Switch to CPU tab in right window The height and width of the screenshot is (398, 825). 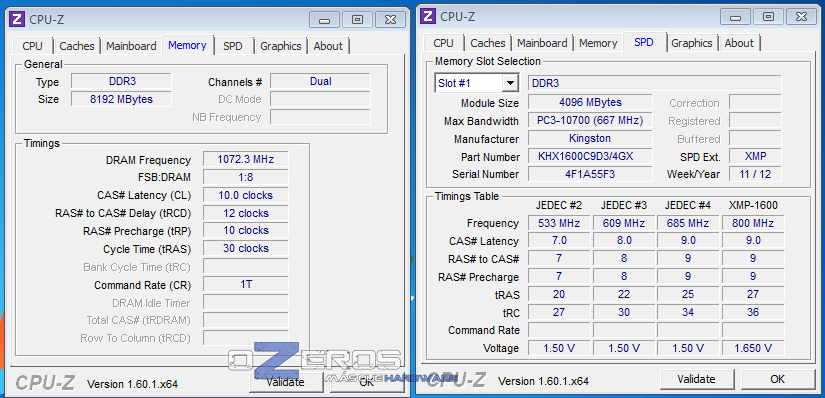click(x=444, y=43)
